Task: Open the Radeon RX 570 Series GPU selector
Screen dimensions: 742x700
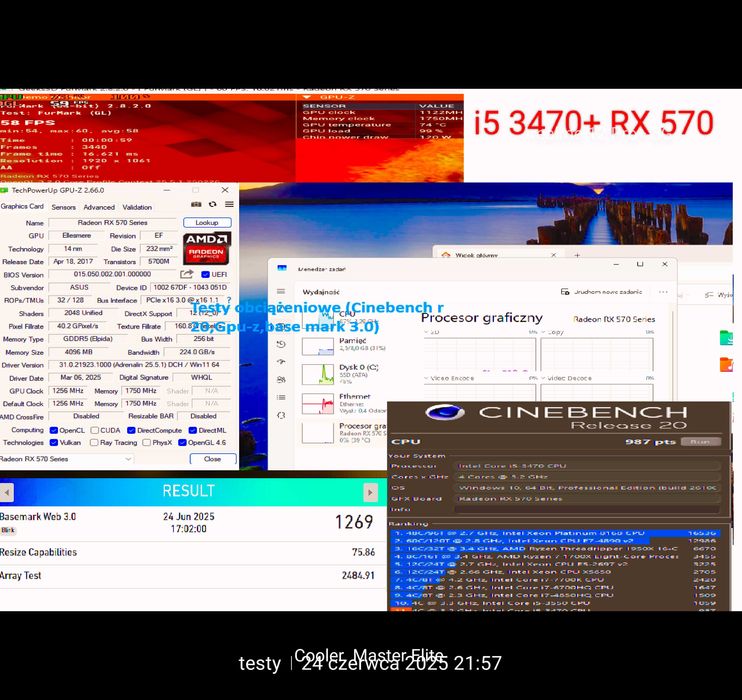Action: [67, 459]
